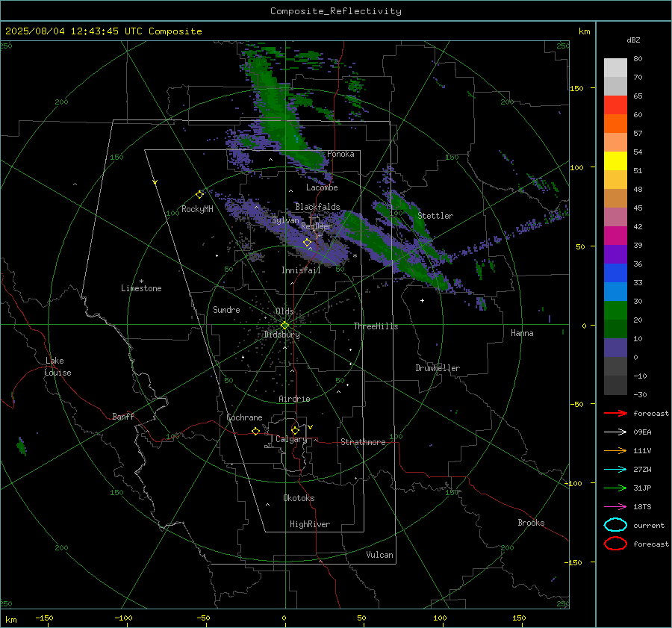Click the HighRiver town label
Image resolution: width=672 pixels, height=628 pixels.
pos(310,524)
